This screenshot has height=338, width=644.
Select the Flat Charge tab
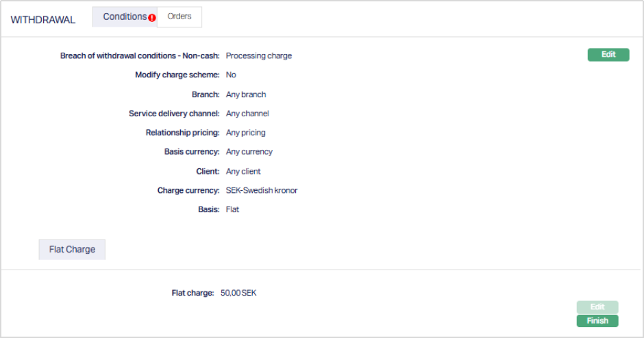click(x=72, y=250)
